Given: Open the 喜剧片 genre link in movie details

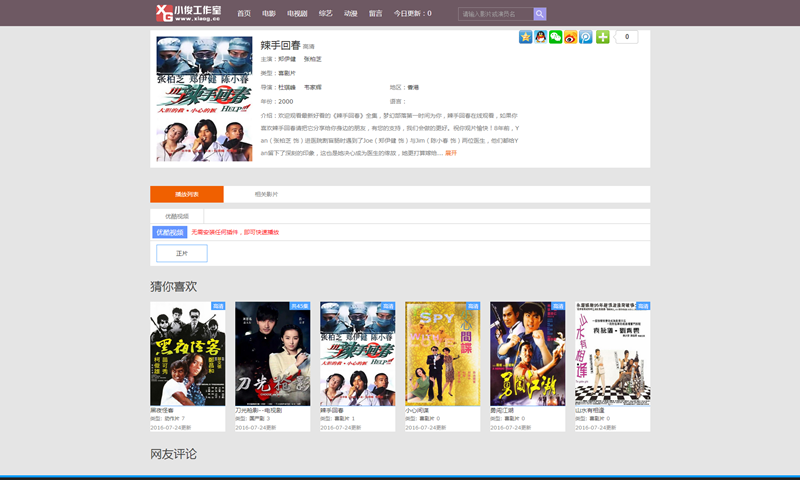Looking at the screenshot, I should [x=287, y=73].
